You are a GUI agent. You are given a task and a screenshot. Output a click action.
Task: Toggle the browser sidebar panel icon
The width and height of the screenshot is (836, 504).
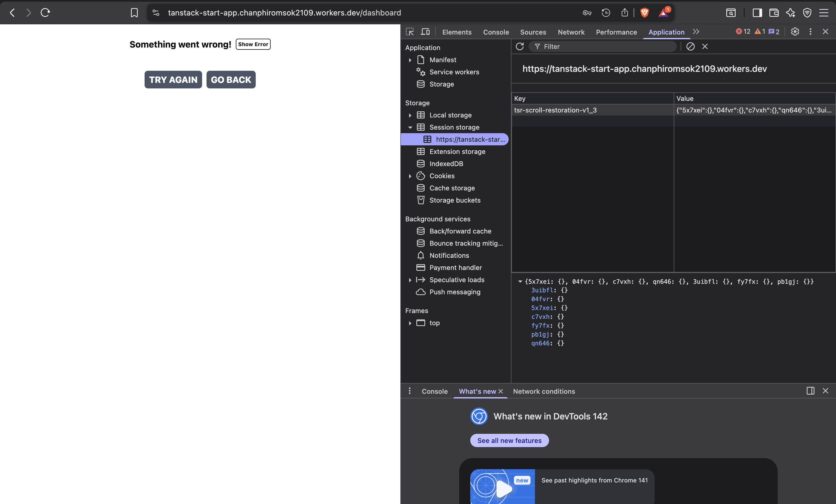click(757, 13)
